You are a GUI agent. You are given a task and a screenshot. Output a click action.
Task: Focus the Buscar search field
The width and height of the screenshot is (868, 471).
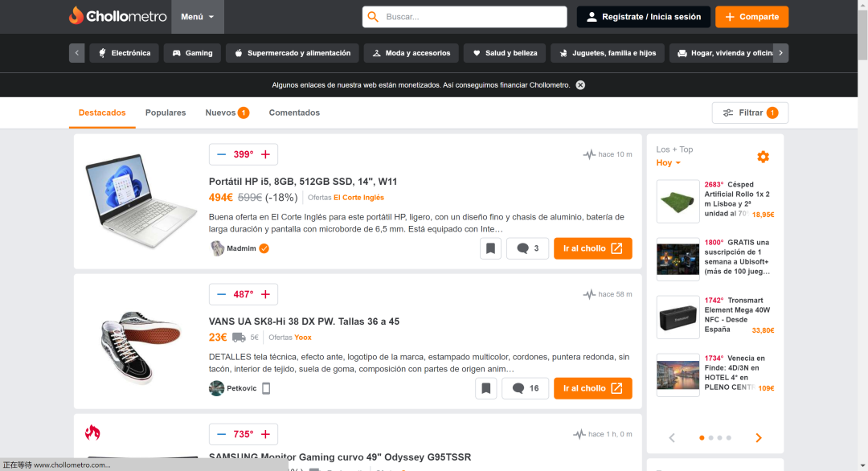pos(465,17)
